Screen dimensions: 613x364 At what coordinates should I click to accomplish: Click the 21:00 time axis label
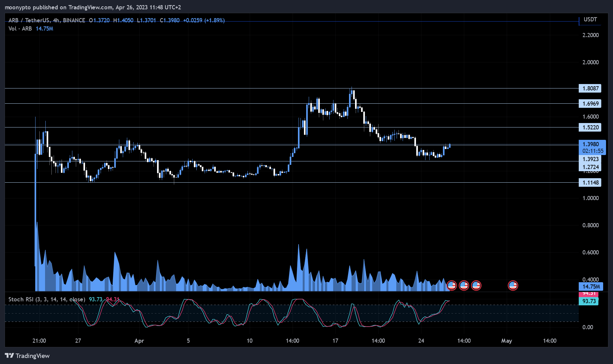coord(39,341)
